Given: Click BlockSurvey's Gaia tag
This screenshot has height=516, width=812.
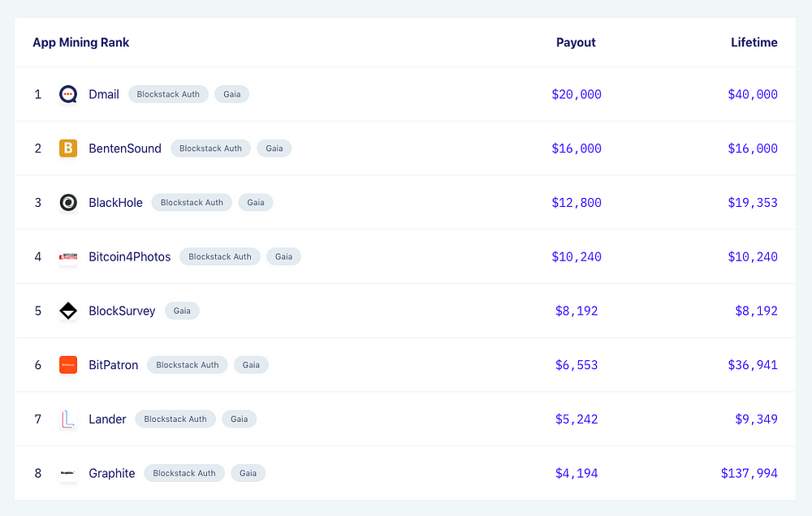Looking at the screenshot, I should click(182, 311).
